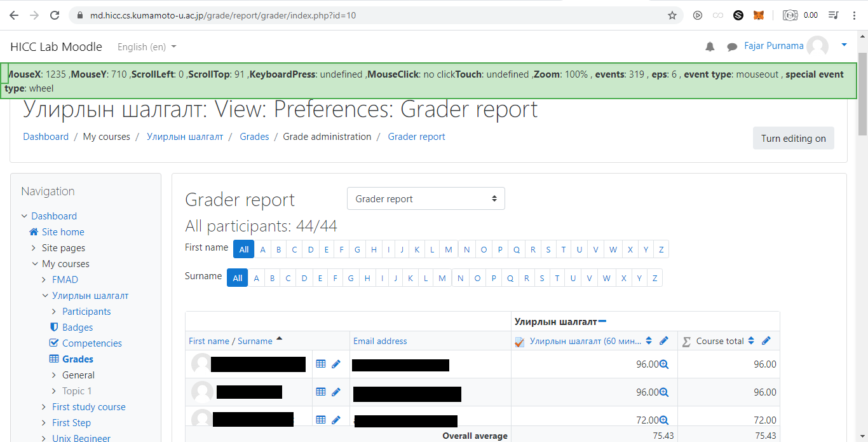Viewport: 868px width, 442px height.
Task: Filter first name by All
Action: click(x=244, y=249)
